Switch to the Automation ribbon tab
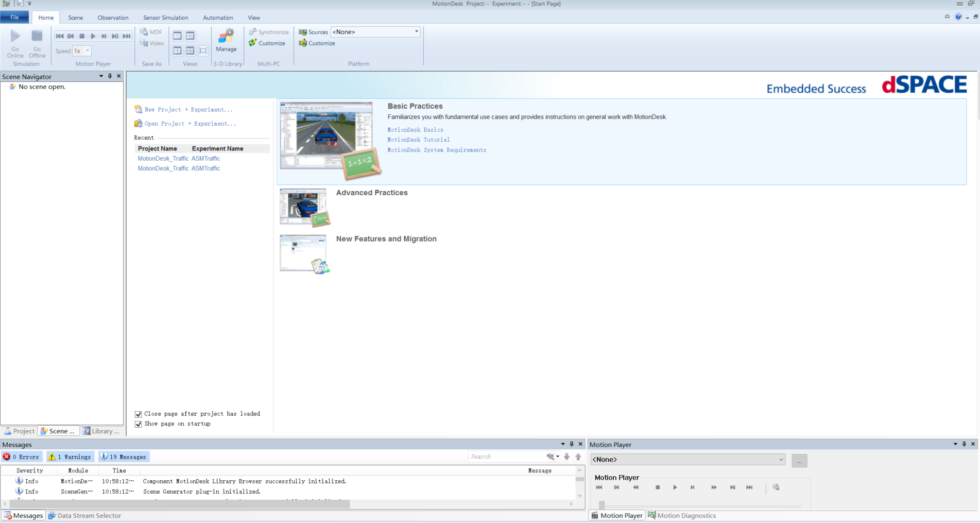The image size is (980, 523). (218, 18)
